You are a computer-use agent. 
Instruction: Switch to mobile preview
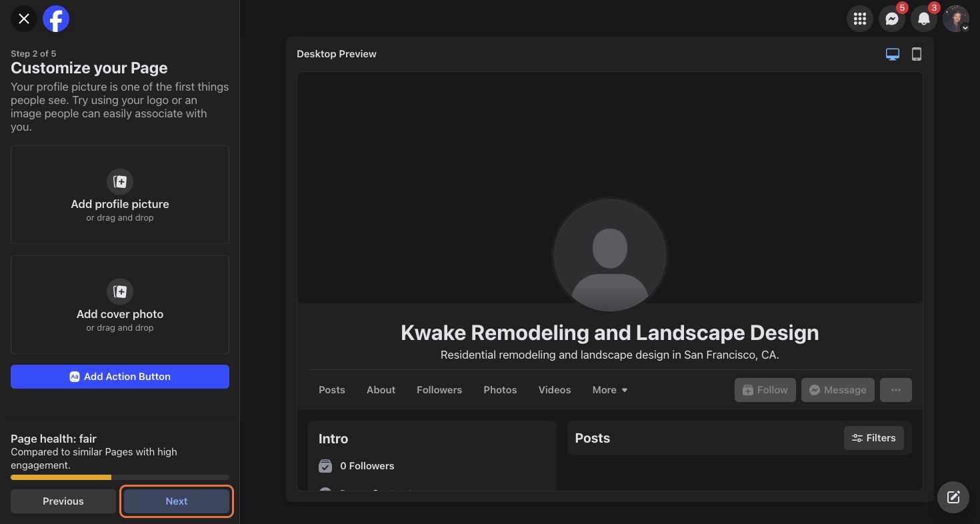click(917, 54)
